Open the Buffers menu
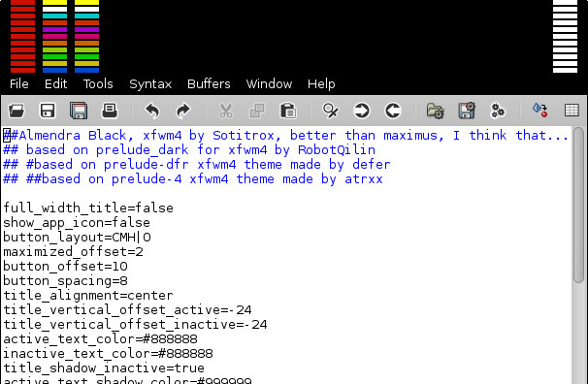The image size is (588, 384). tap(209, 84)
